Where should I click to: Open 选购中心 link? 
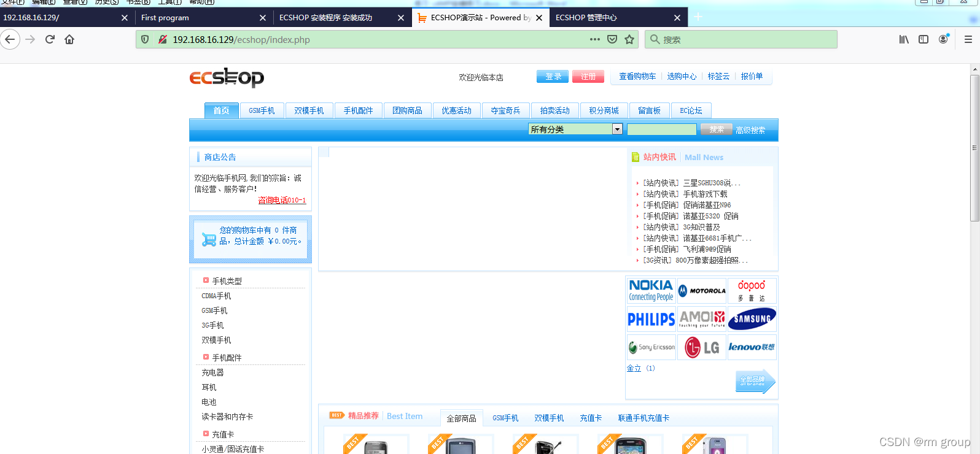pos(682,76)
